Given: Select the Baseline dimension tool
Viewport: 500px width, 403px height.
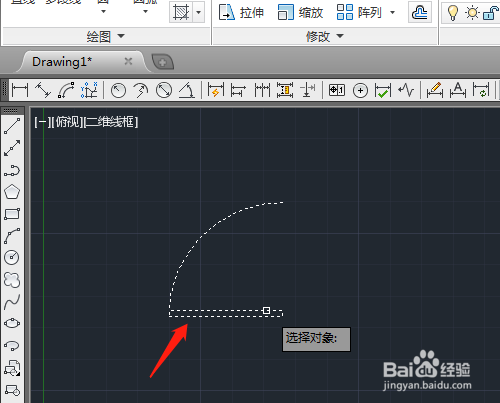Looking at the screenshot, I should pos(238,90).
